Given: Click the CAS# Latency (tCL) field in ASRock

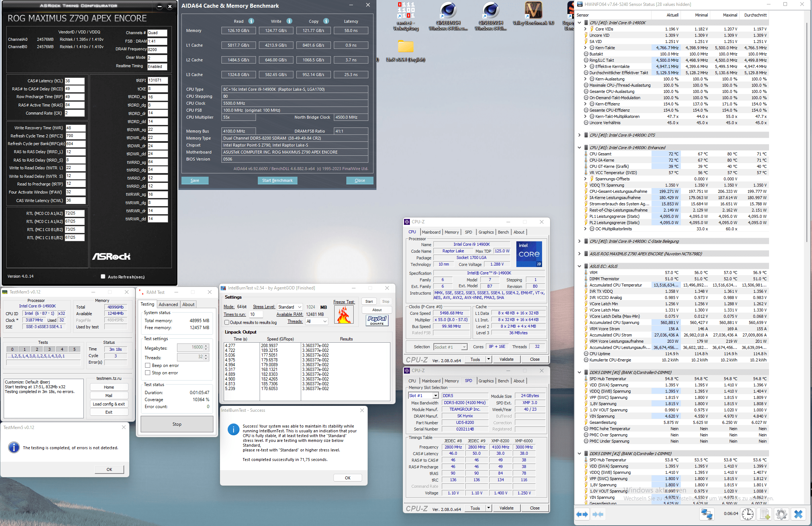Looking at the screenshot, I should pyautogui.click(x=75, y=81).
